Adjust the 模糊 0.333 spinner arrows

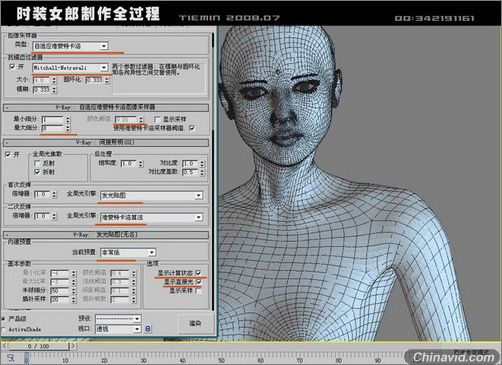[x=54, y=90]
